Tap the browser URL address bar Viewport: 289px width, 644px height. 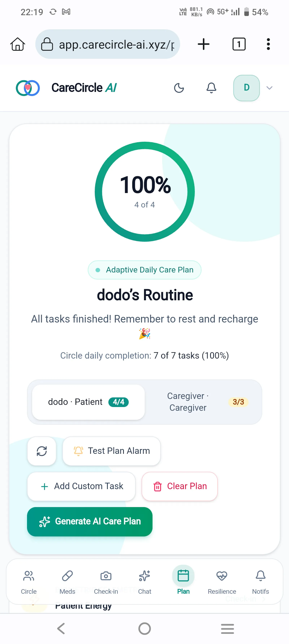[108, 44]
